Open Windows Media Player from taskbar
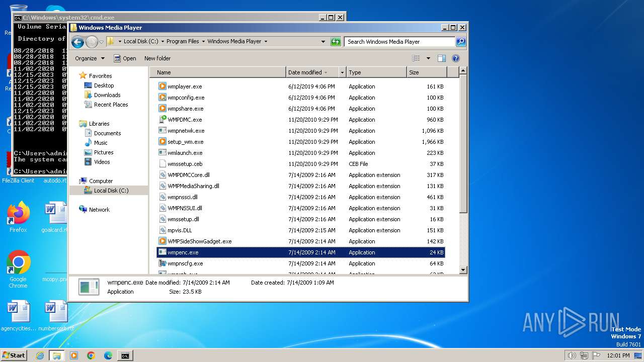 click(74, 355)
